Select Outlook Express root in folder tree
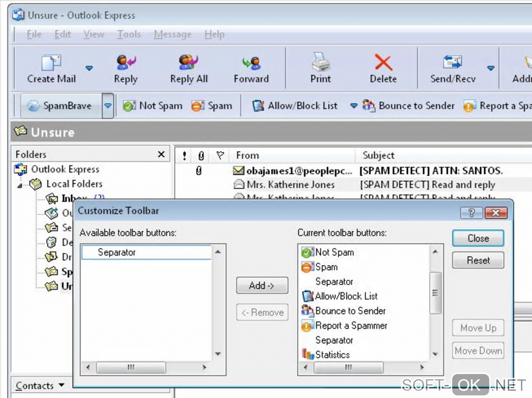532x398 pixels. [57, 169]
